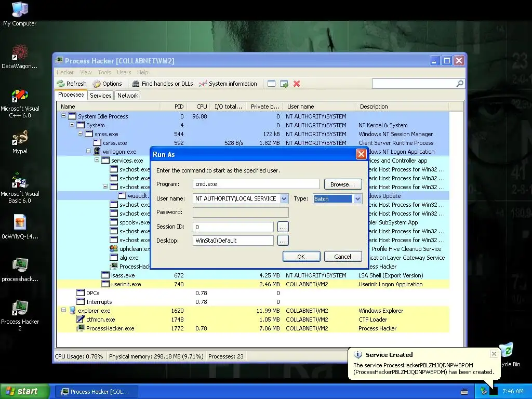Image resolution: width=532 pixels, height=399 pixels.
Task: Collapse the smss.exe tree node
Action: 80,134
